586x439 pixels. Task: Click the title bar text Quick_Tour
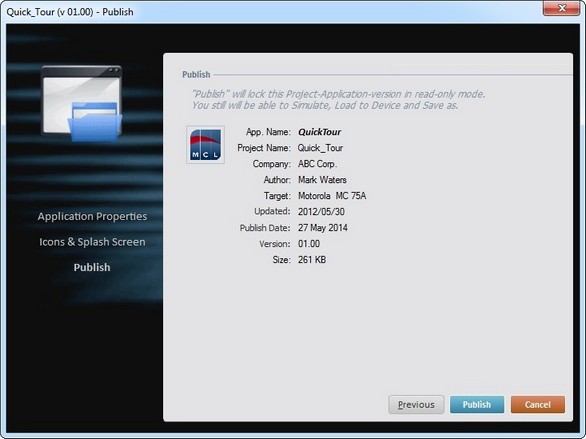[31, 12]
